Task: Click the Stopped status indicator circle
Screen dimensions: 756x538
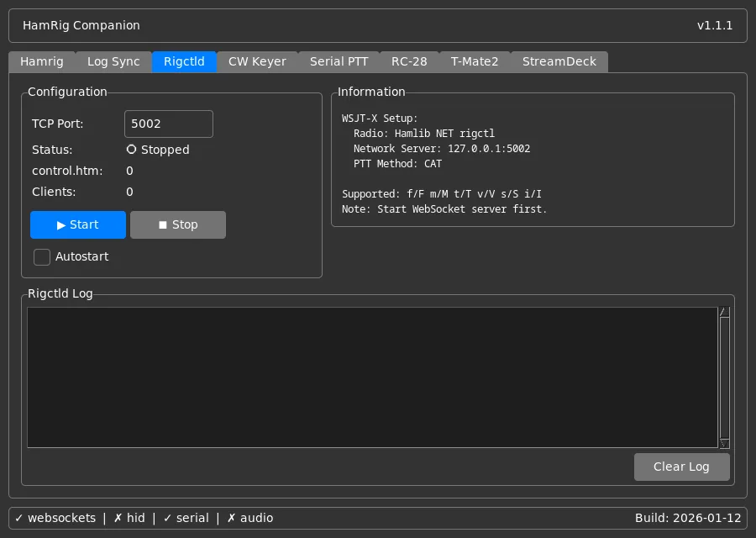Action: 131,150
